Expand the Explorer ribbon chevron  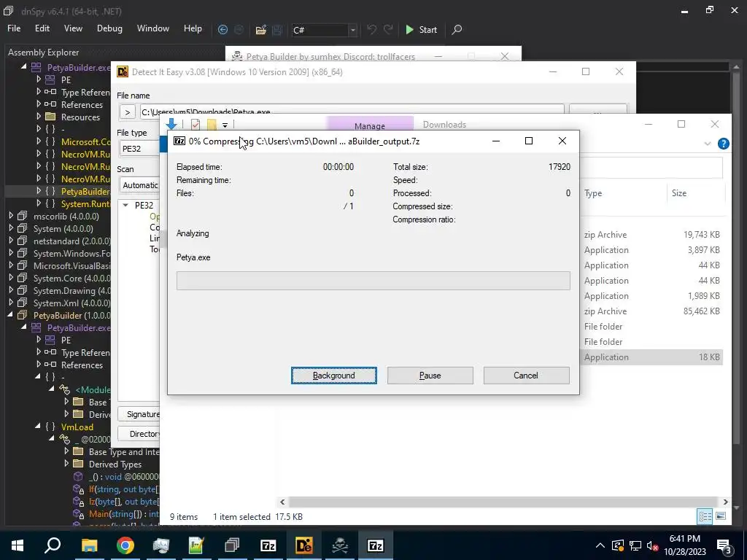(x=708, y=144)
